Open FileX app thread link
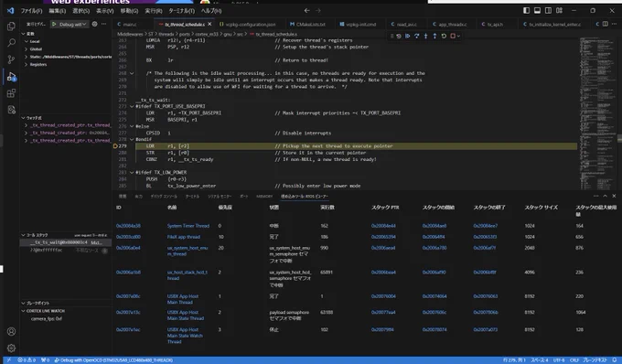This screenshot has width=622, height=364. [184, 237]
